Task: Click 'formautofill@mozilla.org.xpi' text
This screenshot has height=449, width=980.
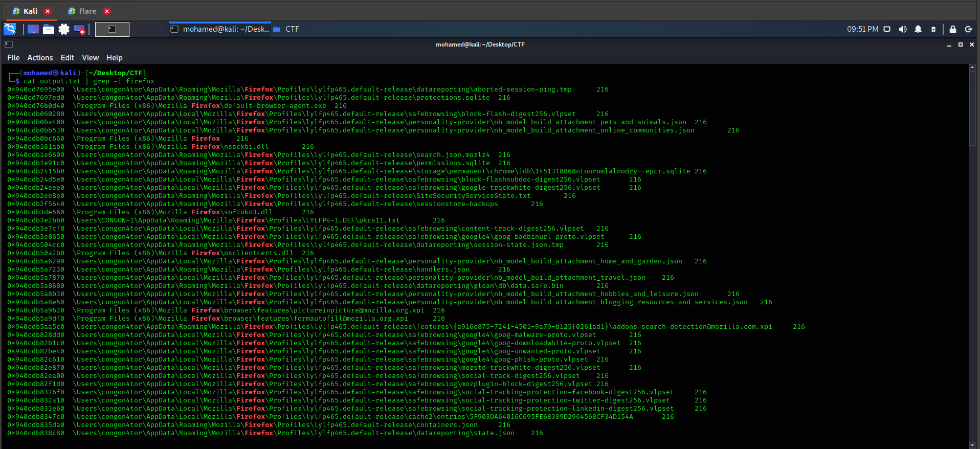Action: [x=351, y=319]
